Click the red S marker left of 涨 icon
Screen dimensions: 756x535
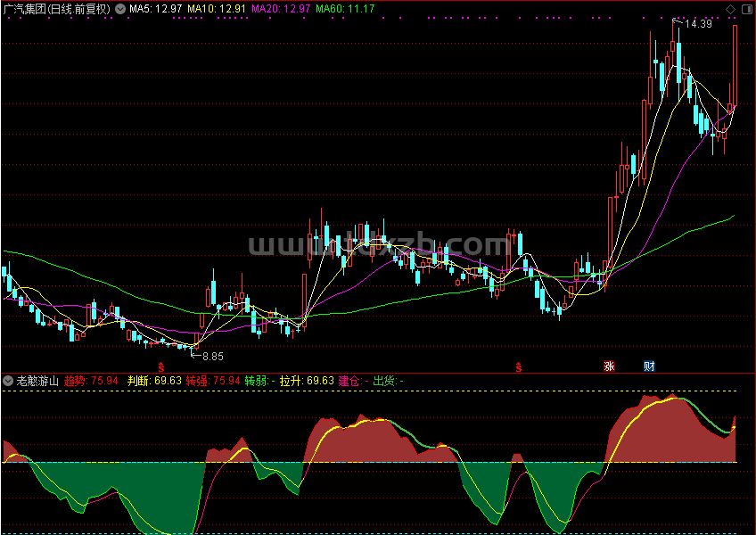pyautogui.click(x=519, y=367)
